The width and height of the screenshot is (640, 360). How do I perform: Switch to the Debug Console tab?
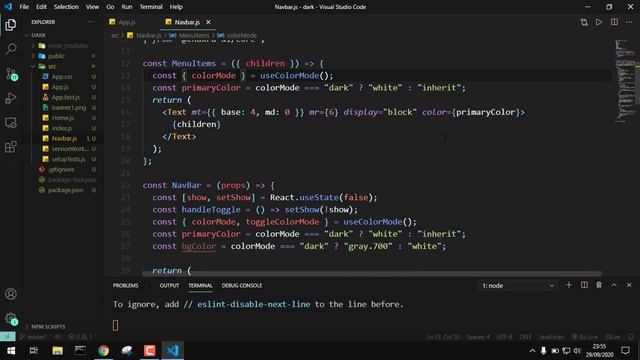242,285
